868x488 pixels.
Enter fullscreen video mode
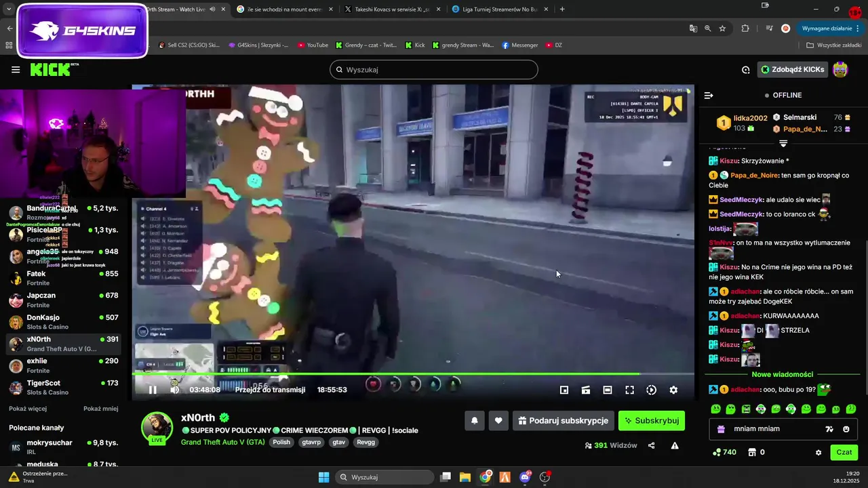pyautogui.click(x=629, y=390)
